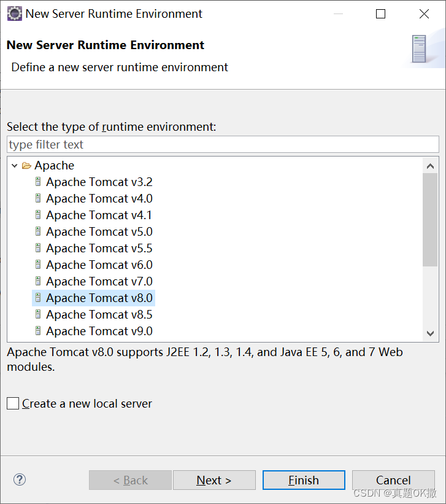The image size is (446, 504).
Task: Select the Apache folder label
Action: 55,166
